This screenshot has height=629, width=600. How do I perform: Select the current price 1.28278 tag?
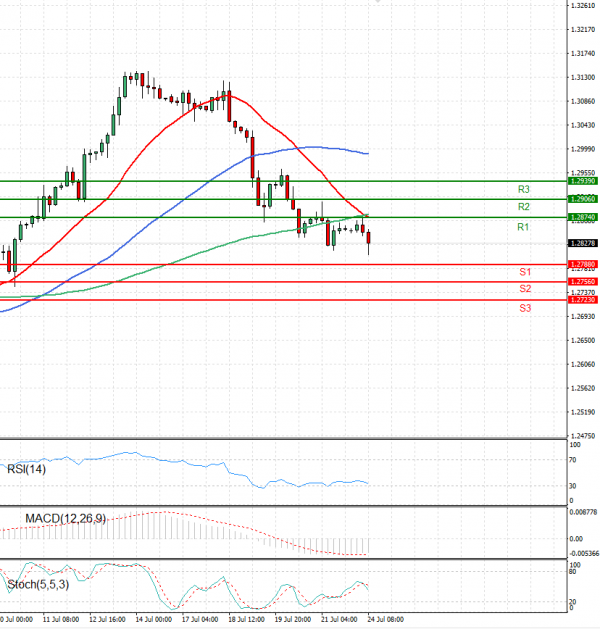click(583, 243)
